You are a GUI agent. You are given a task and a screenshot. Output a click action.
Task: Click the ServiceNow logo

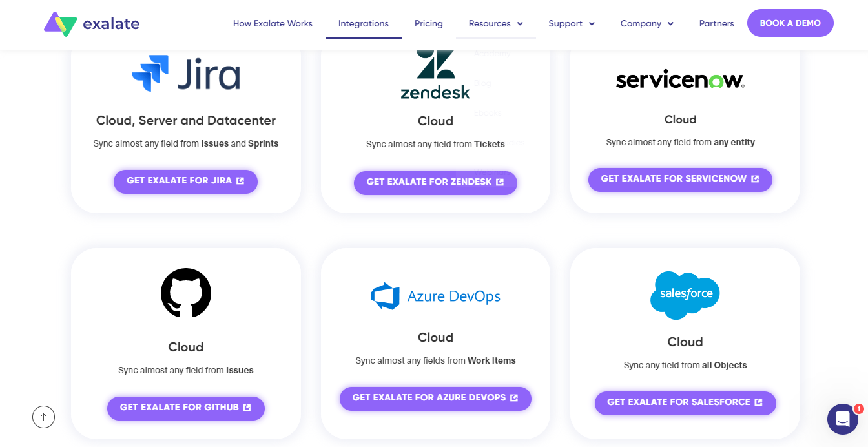(680, 80)
